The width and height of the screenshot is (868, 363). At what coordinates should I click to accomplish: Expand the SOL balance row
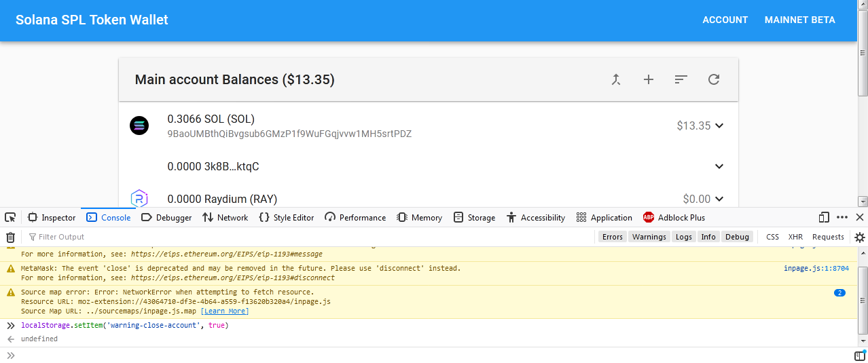(719, 126)
